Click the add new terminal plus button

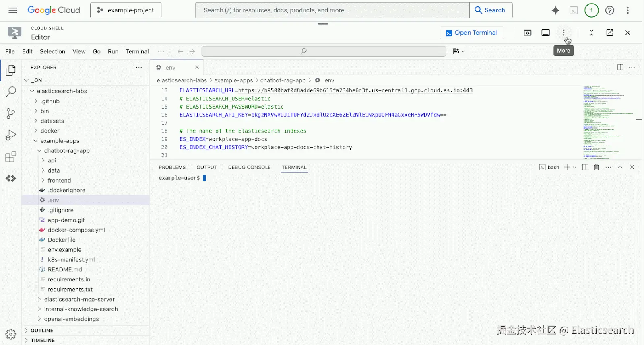(x=567, y=167)
